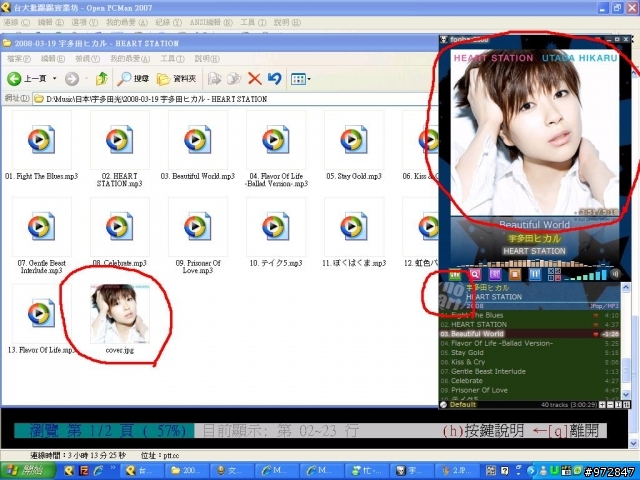Screen dimensions: 640x480
Task: Click the Copy To toolbar icon
Action: [234, 78]
